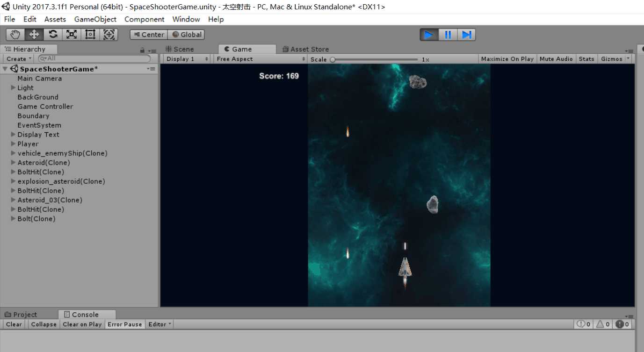The image size is (644, 352).
Task: Focus the Hierarchy search field
Action: 94,59
